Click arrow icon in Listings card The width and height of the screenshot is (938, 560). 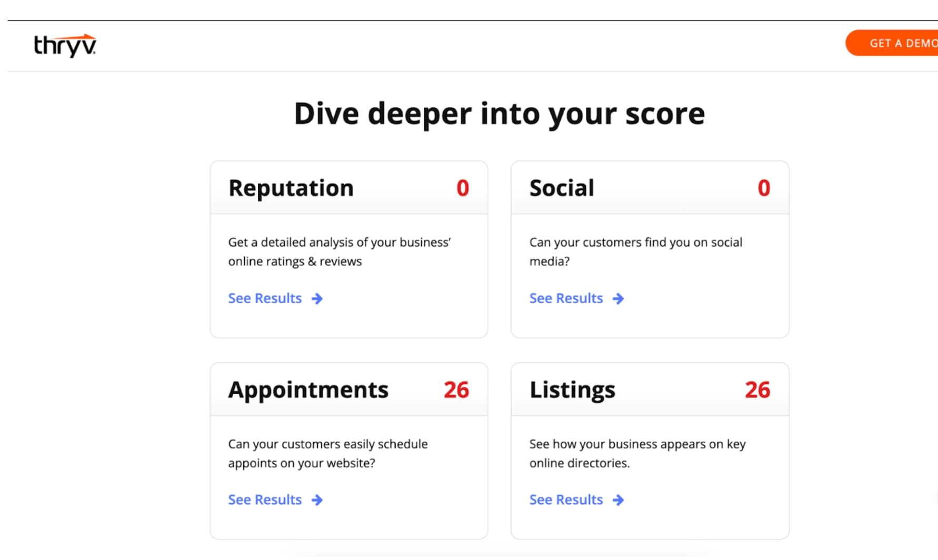coord(618,500)
